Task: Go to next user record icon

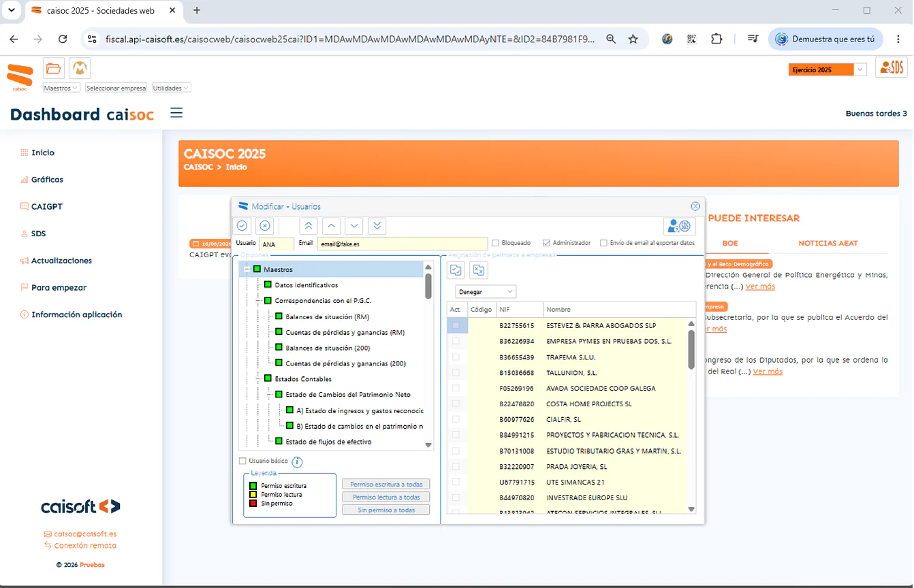Action: [353, 226]
